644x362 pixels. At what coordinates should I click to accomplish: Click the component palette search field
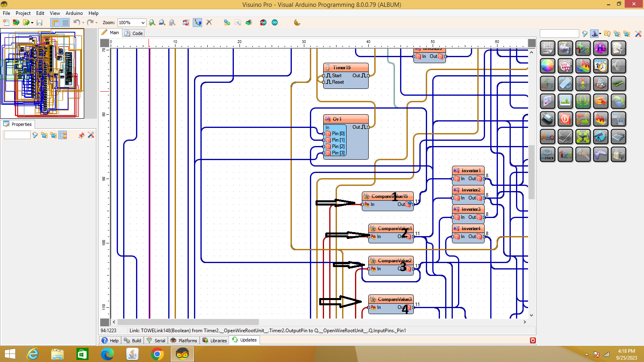[x=559, y=34]
